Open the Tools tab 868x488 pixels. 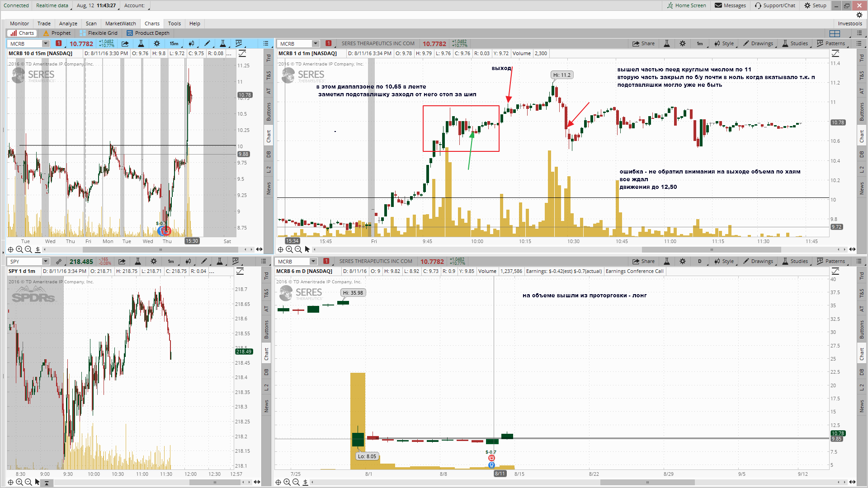pyautogui.click(x=175, y=23)
